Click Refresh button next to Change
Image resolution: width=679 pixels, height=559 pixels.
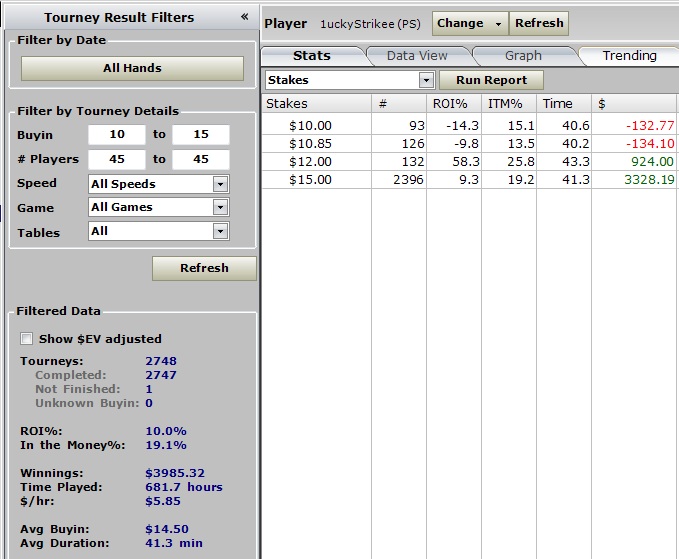pyautogui.click(x=539, y=23)
